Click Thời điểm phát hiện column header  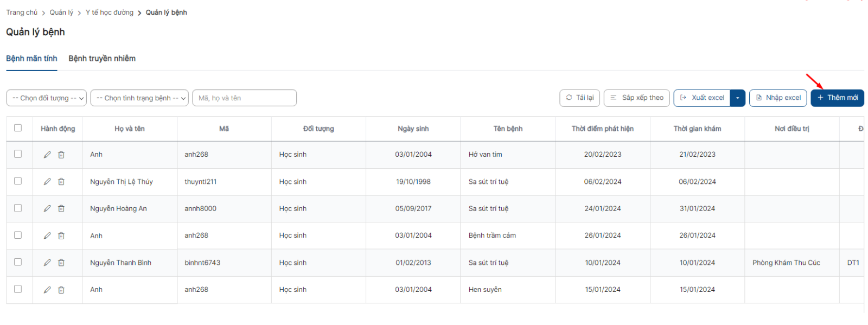tap(603, 129)
